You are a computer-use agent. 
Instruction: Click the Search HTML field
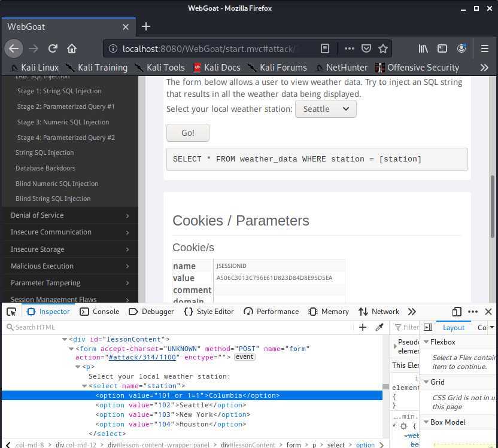(x=178, y=327)
